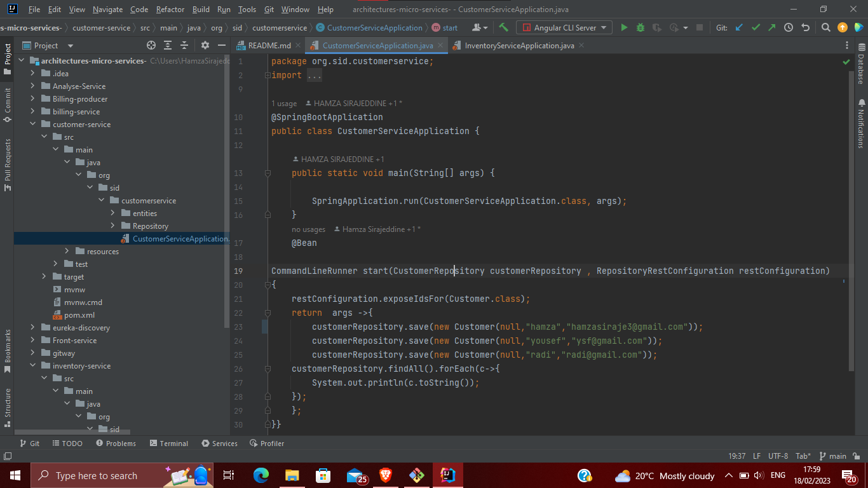The height and width of the screenshot is (488, 868).
Task: Open the Services tool window
Action: pyautogui.click(x=219, y=444)
